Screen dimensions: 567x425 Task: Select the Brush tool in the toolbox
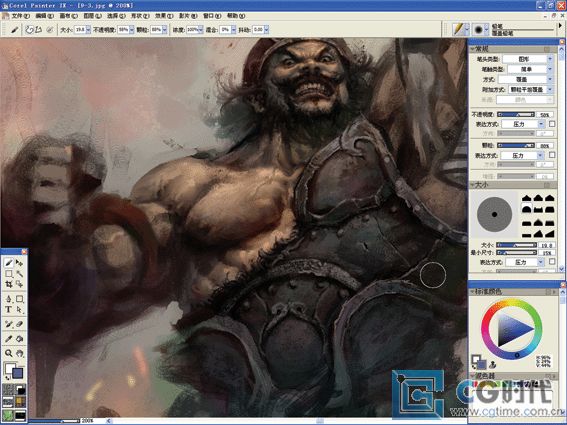9,263
